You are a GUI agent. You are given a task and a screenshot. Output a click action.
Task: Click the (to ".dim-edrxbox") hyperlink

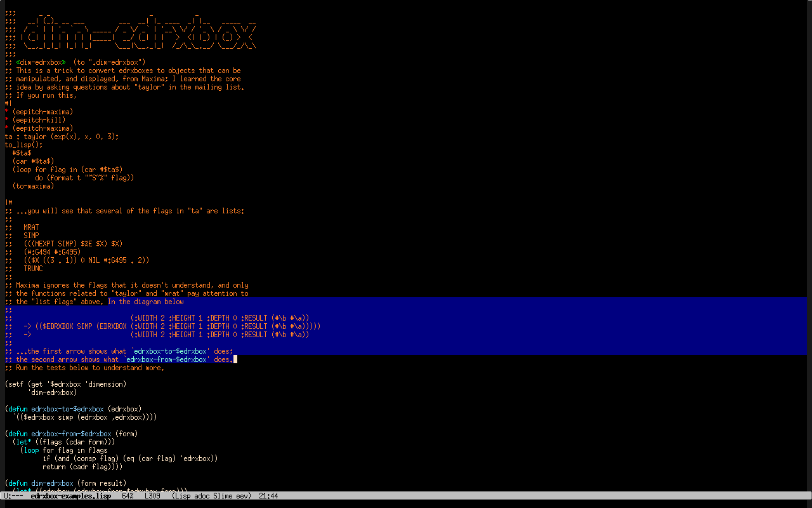click(x=109, y=62)
